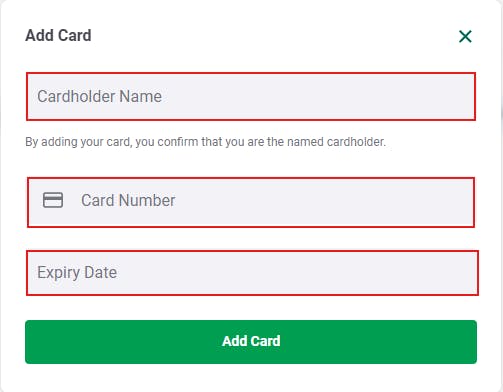Submit with the green Add Card button
This screenshot has width=503, height=392.
[251, 342]
